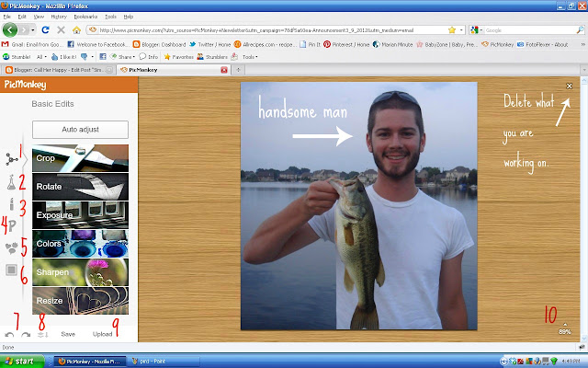
Task: Expand the All topics dropdown in StumbleUpon toolbar
Action: coord(41,57)
